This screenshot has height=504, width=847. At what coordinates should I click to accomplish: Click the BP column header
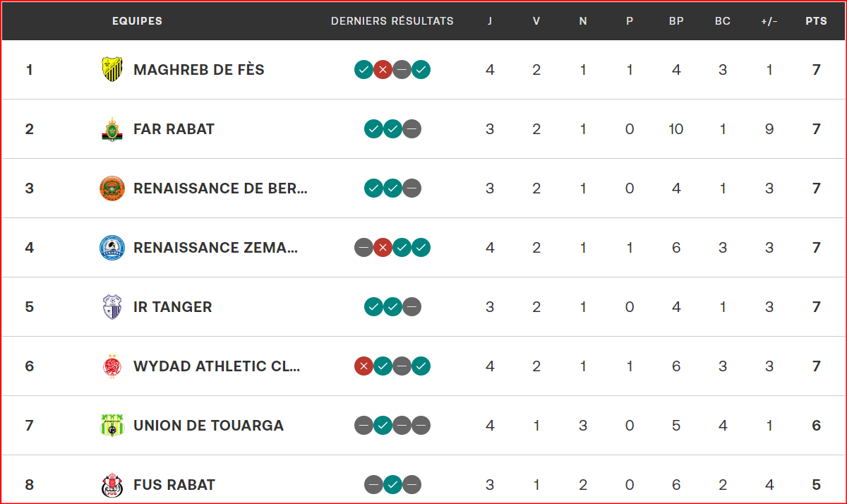(676, 21)
